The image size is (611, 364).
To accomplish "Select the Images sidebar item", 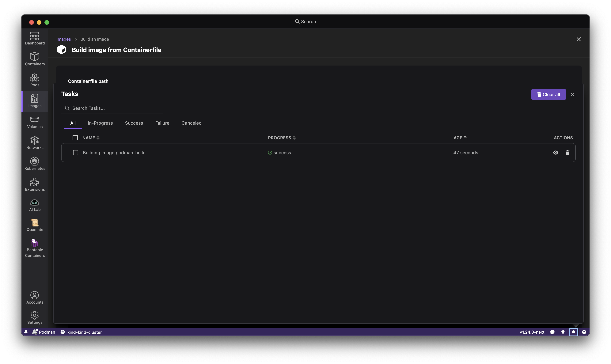I will 35,101.
